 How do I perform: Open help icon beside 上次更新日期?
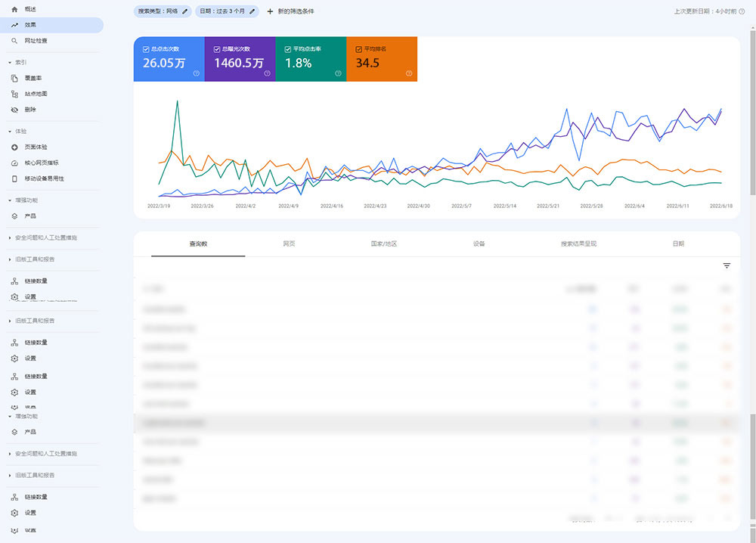742,11
